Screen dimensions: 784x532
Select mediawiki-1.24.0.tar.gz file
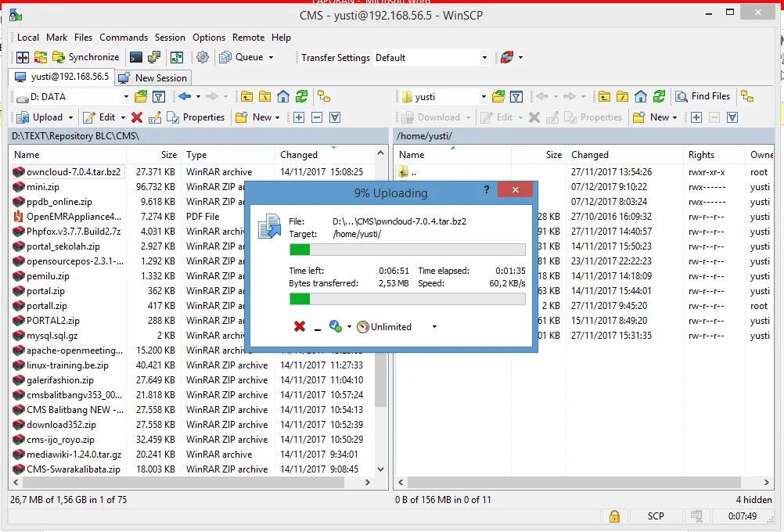click(69, 455)
